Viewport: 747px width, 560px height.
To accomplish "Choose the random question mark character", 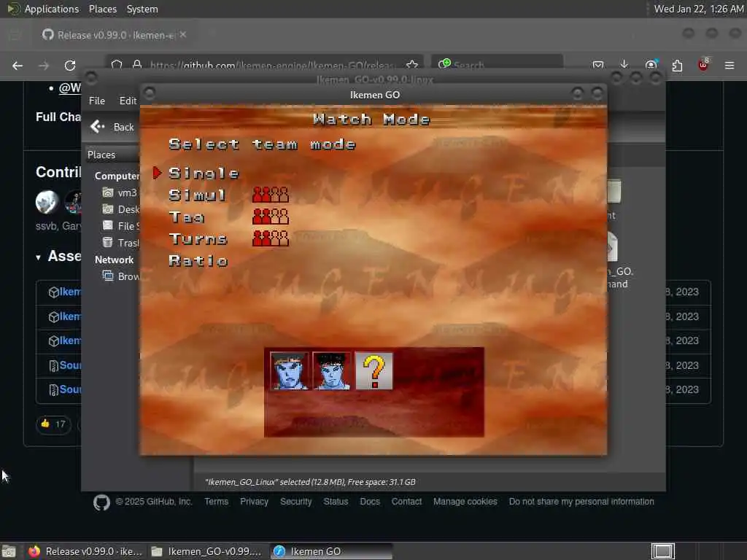I will (374, 371).
